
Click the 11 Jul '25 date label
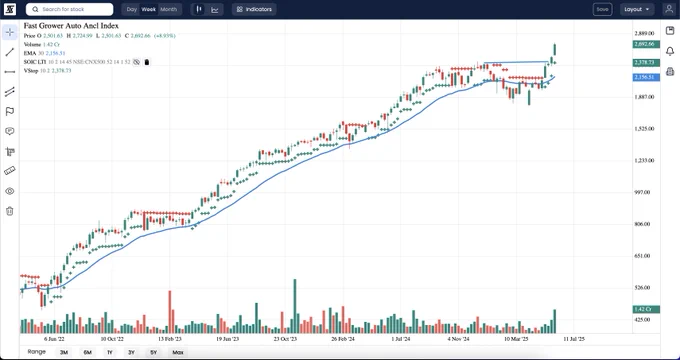(x=574, y=339)
